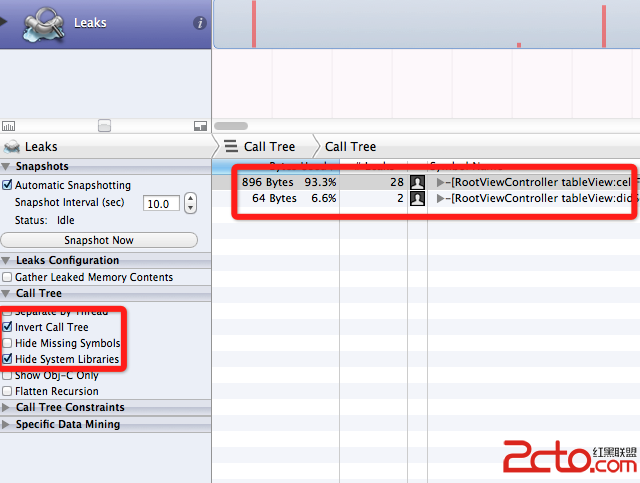Click the Snapshot Interval stepper arrows
This screenshot has width=640, height=483.
pyautogui.click(x=190, y=203)
